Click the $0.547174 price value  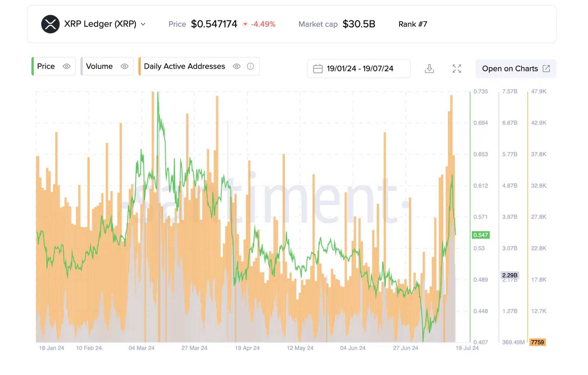point(214,24)
